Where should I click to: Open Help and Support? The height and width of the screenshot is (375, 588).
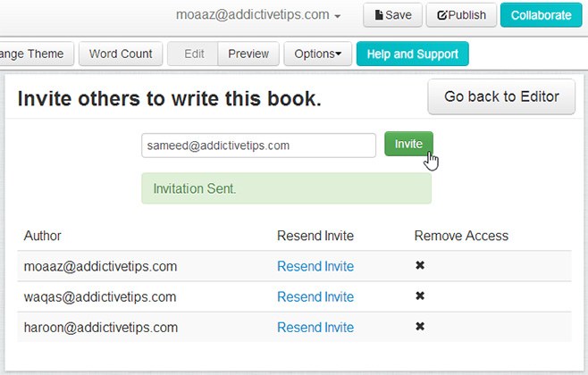point(413,54)
